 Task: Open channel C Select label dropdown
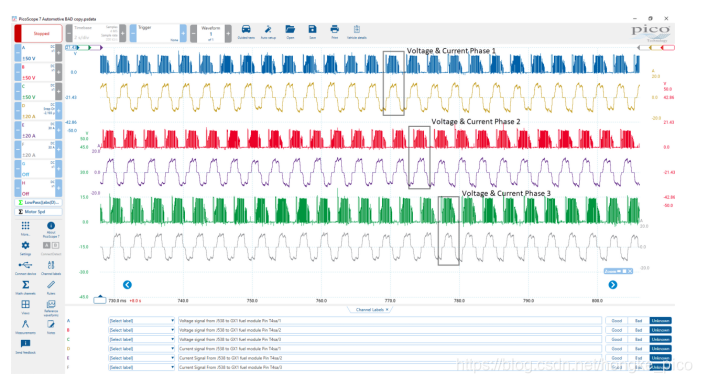pos(141,340)
